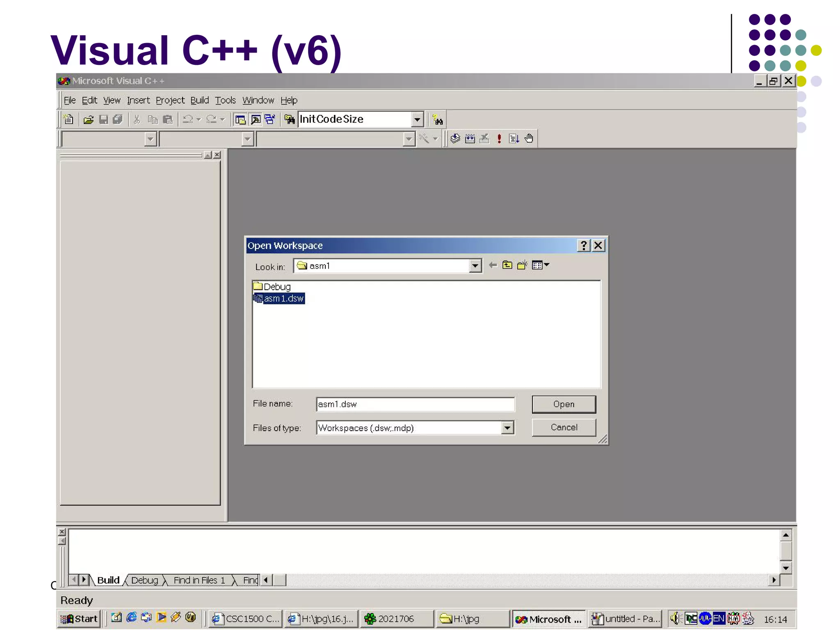The width and height of the screenshot is (840, 630).
Task: Switch to the untitled - Paint taskbar button
Action: [x=625, y=619]
